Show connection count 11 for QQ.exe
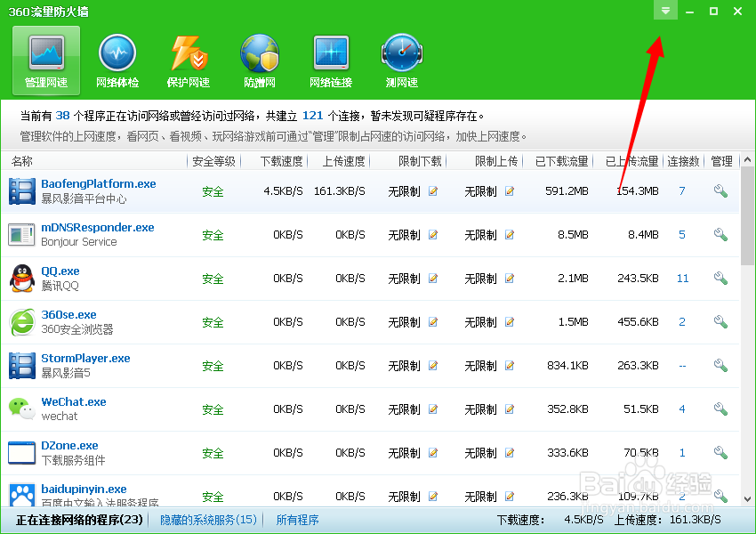Image resolution: width=756 pixels, height=534 pixels. click(682, 279)
